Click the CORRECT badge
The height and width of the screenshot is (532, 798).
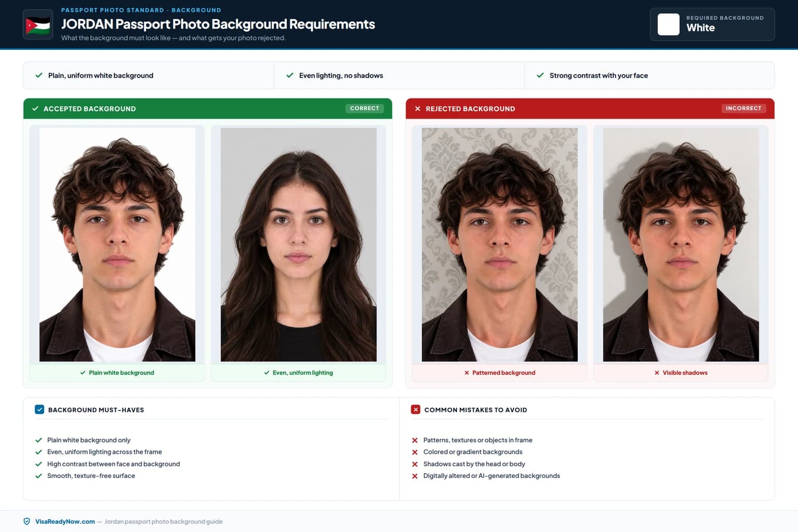tap(365, 108)
